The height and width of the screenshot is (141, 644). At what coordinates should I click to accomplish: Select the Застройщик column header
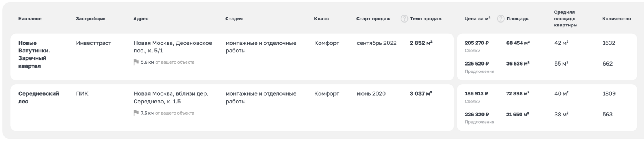point(91,18)
